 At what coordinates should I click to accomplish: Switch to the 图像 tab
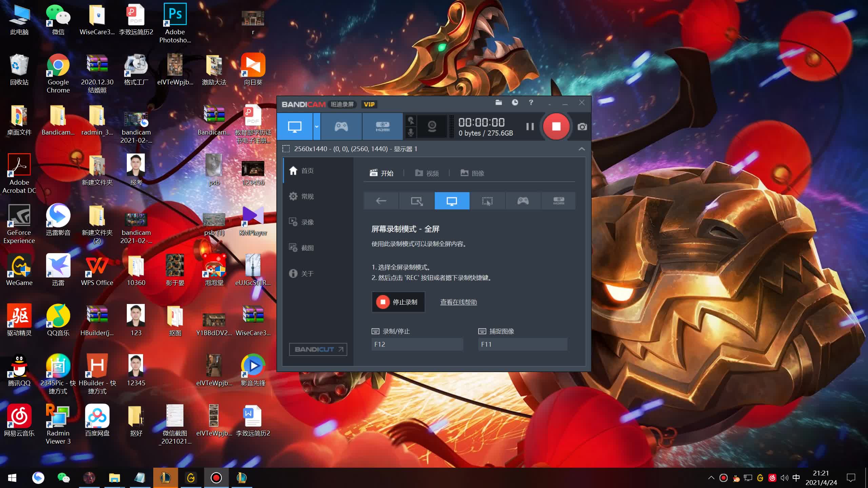coord(472,173)
